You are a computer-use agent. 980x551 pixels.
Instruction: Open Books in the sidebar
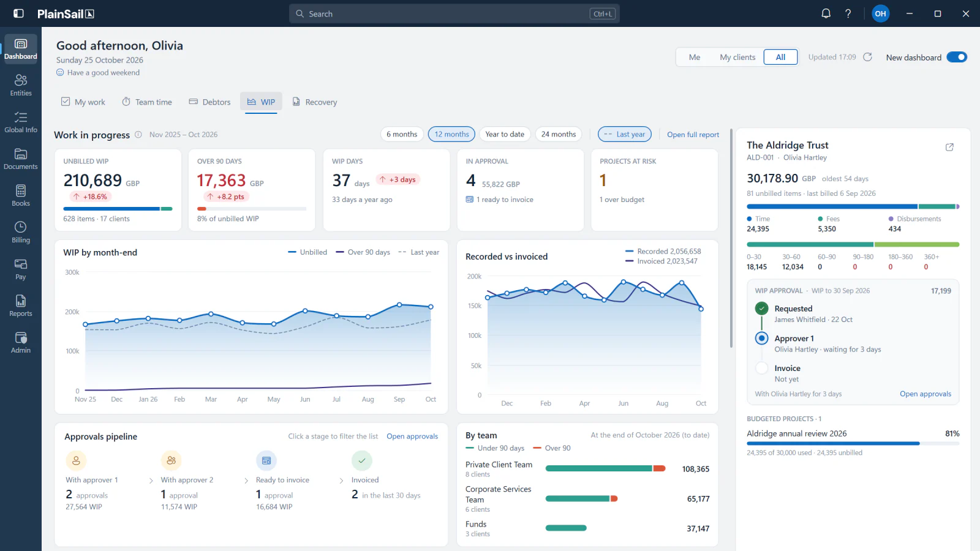tap(21, 196)
